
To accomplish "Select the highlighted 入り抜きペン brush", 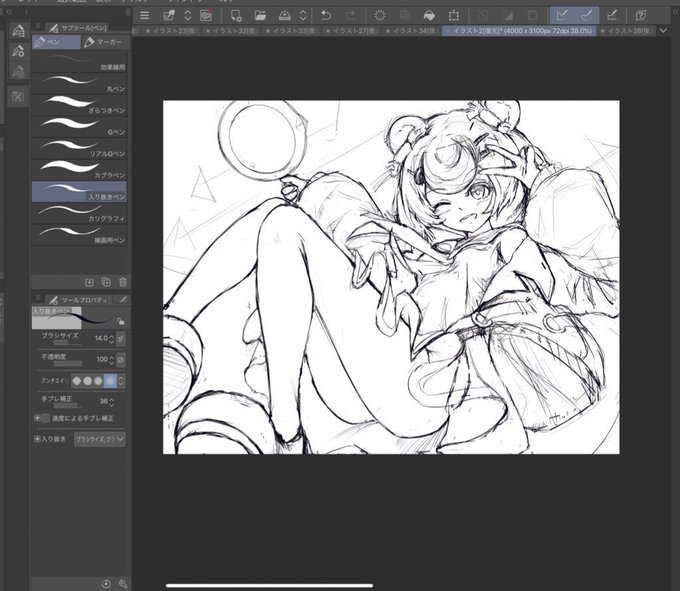I will pyautogui.click(x=79, y=192).
